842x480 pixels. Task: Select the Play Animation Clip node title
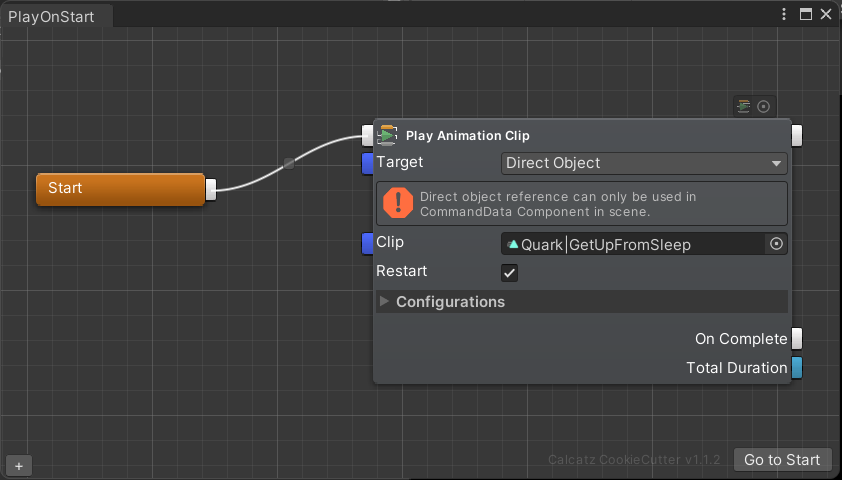[468, 136]
